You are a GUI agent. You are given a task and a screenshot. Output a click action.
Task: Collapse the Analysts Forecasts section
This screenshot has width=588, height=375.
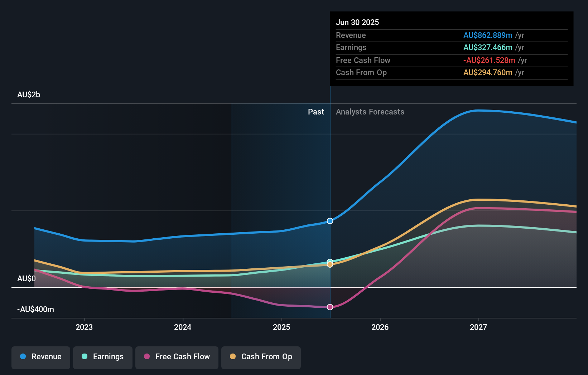point(370,112)
